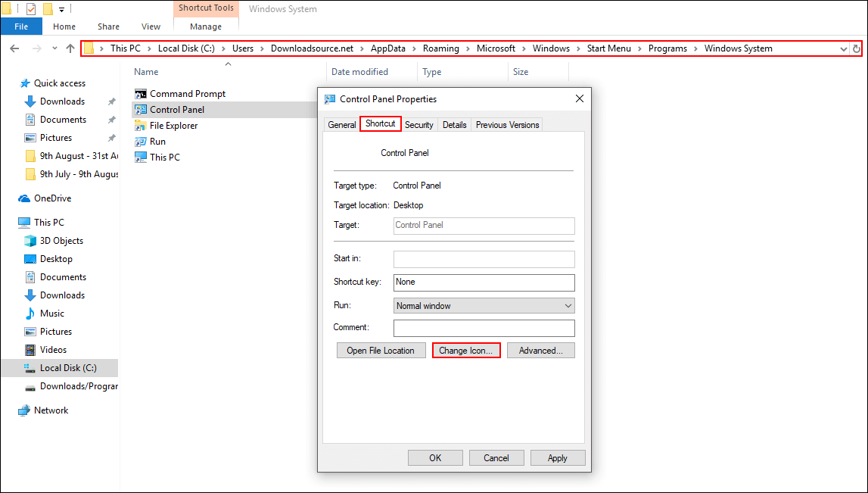868x493 pixels.
Task: Open the Run window mode dropdown
Action: pyautogui.click(x=484, y=306)
